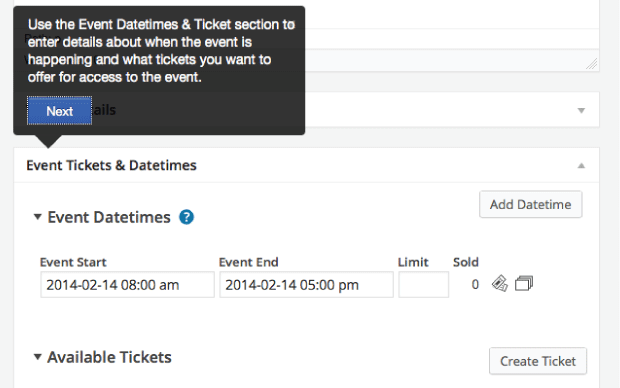Click the Event Datetimes heading text
Screen dimensions: 620x388
(x=109, y=217)
